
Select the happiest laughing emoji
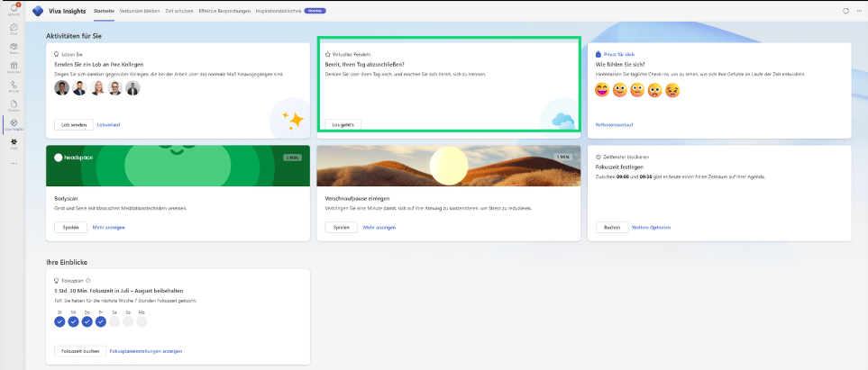(x=602, y=90)
